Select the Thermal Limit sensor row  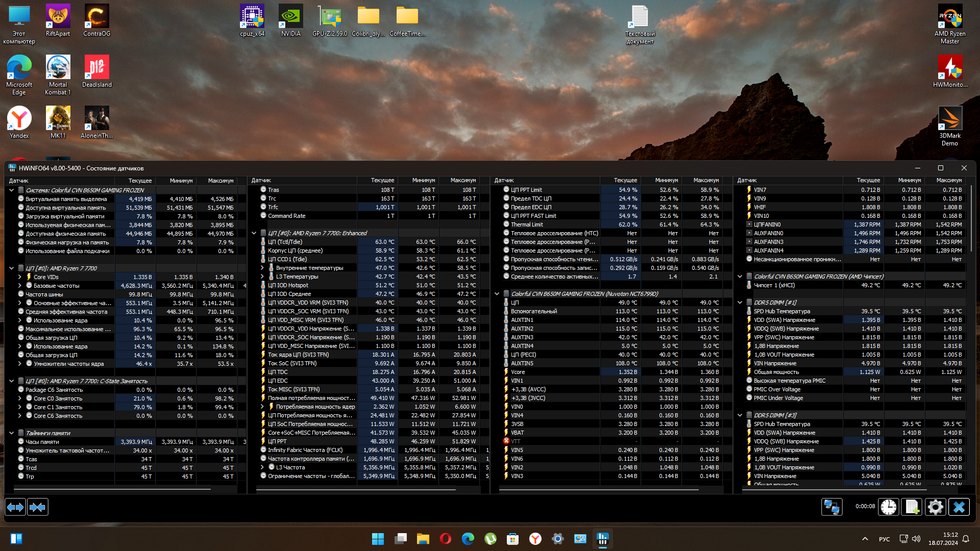(x=527, y=224)
